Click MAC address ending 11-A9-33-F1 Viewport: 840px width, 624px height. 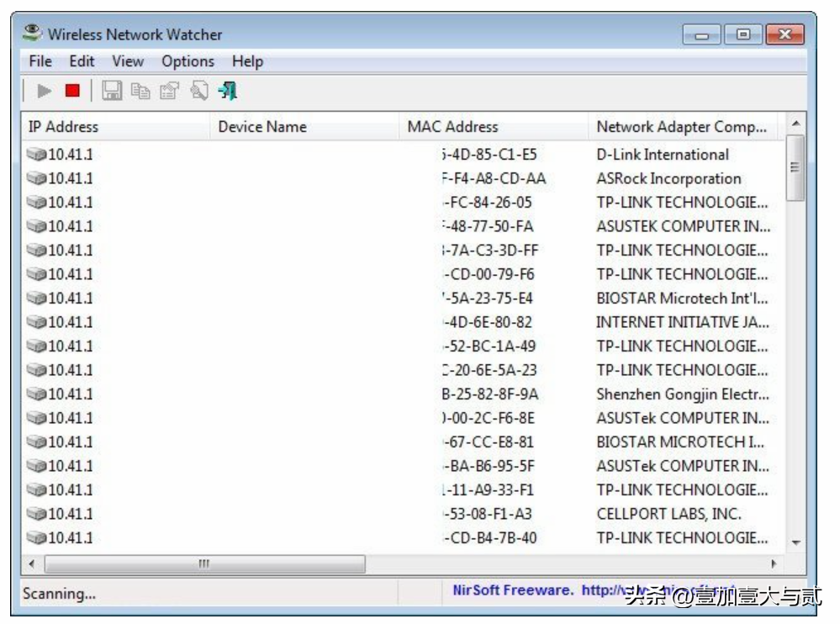pos(488,490)
